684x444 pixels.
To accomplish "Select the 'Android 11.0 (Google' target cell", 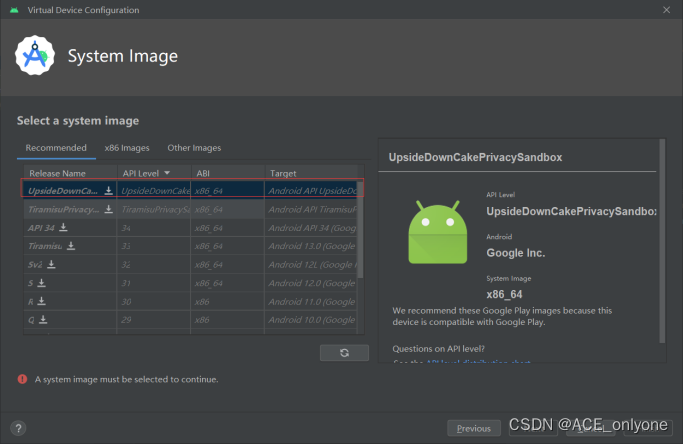I will point(311,301).
